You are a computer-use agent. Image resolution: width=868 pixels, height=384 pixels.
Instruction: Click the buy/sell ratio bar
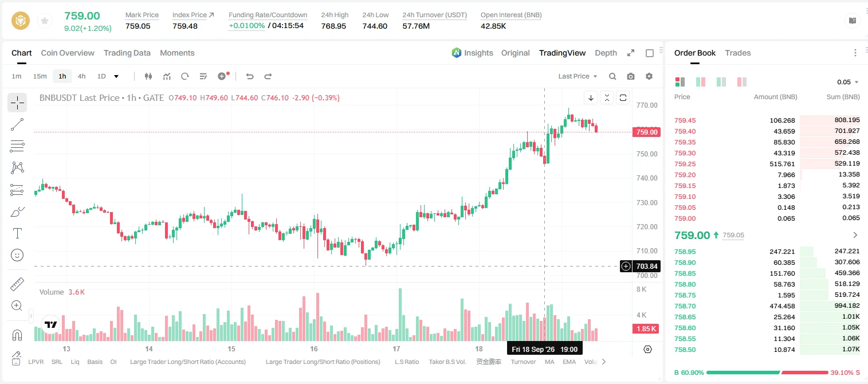767,373
